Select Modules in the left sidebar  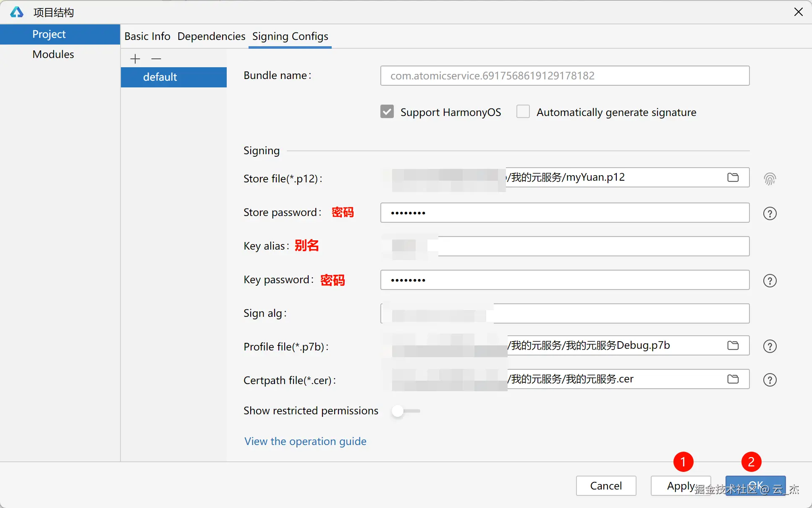[x=53, y=55]
